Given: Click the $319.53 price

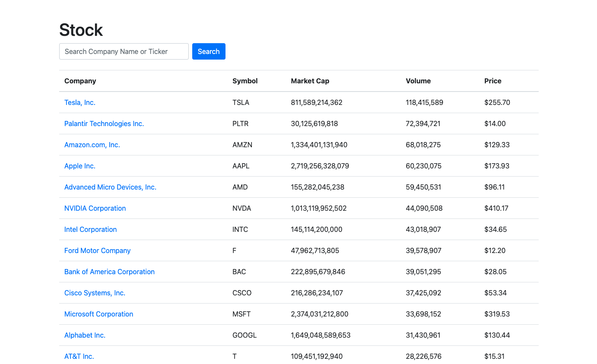Looking at the screenshot, I should tap(497, 314).
